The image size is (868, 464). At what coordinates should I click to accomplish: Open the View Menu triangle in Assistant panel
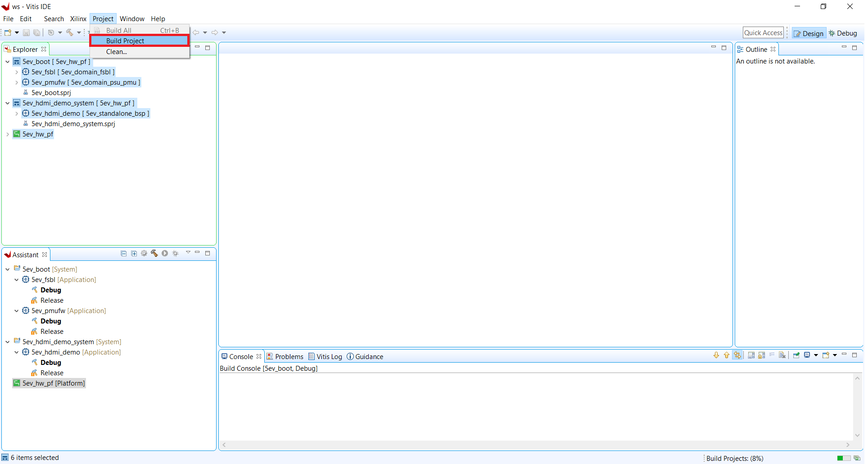click(188, 253)
